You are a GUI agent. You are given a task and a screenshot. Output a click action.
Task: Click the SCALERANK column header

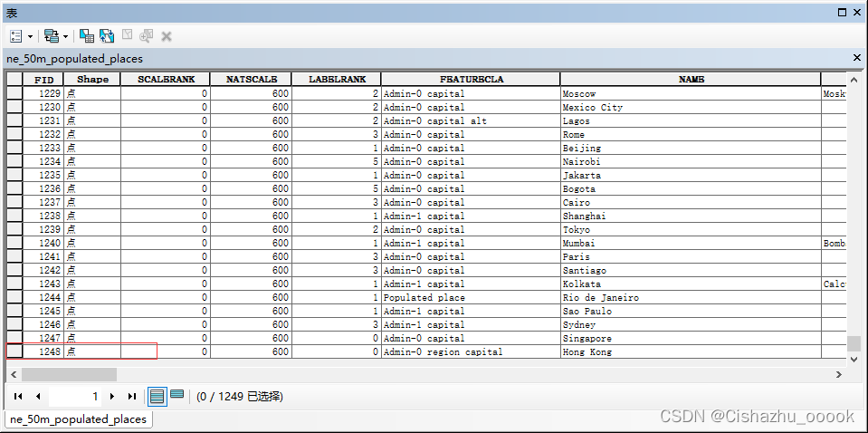(x=166, y=79)
